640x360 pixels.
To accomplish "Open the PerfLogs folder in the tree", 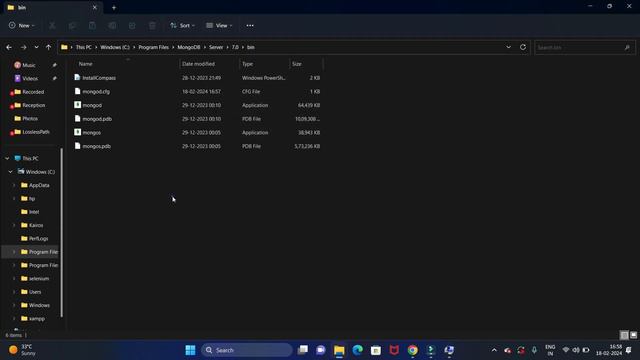I will [x=38, y=238].
